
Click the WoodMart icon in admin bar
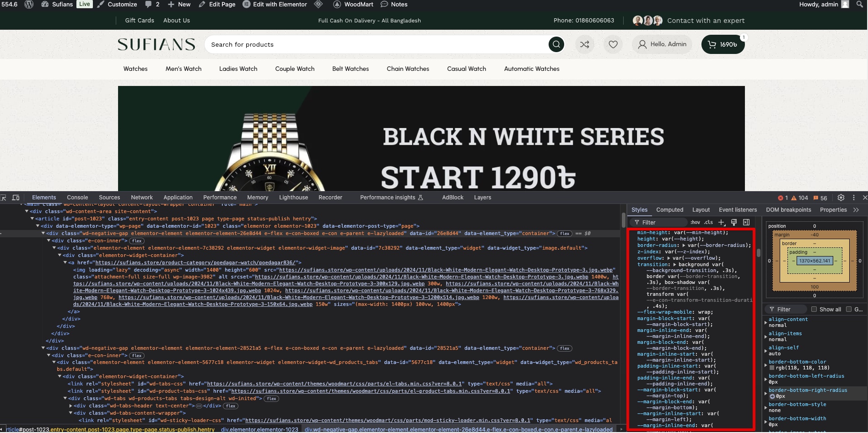[x=337, y=4]
